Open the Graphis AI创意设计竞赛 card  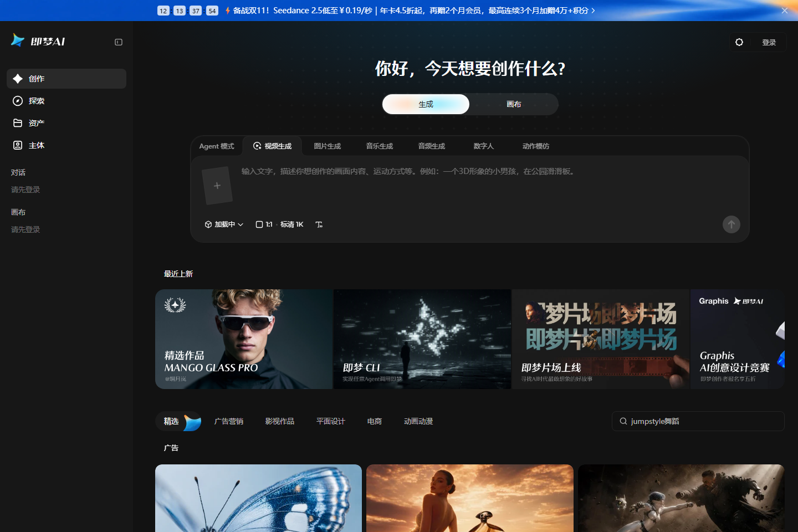click(x=738, y=339)
